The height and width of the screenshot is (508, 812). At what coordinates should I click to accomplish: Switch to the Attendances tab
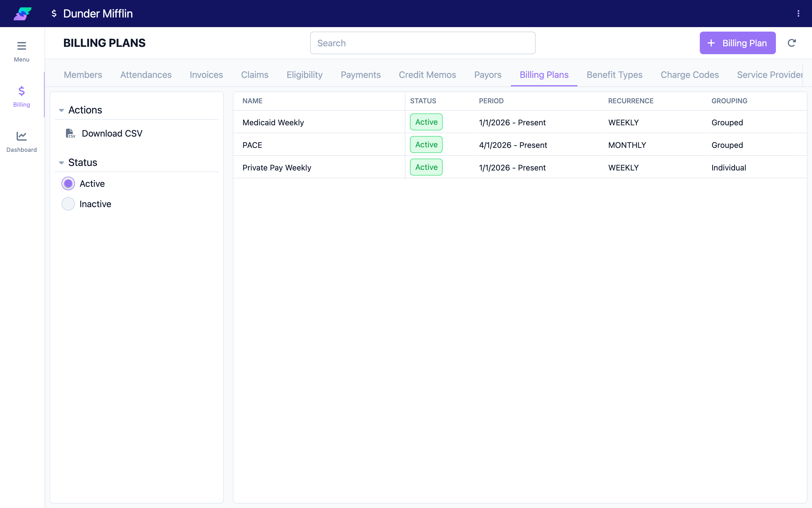(x=146, y=75)
